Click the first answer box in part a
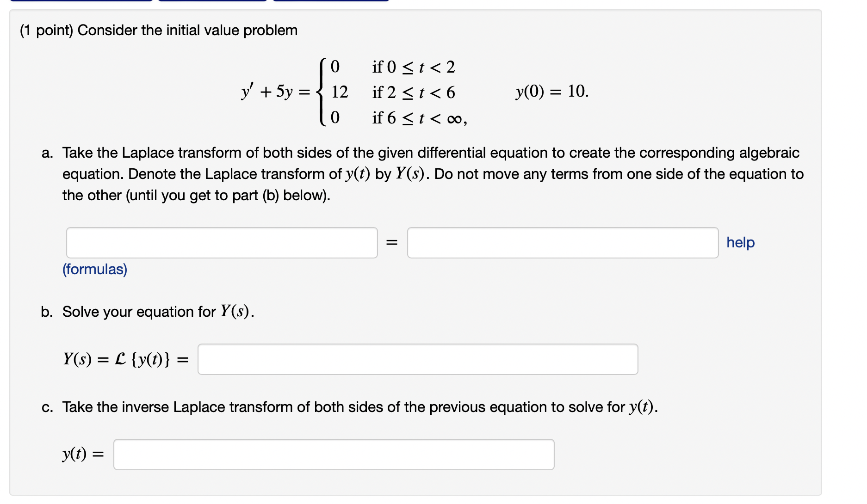Viewport: 867px width, 504px height. click(222, 242)
